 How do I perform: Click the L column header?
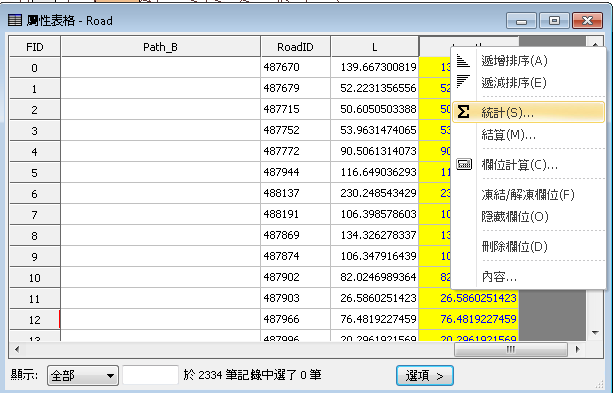coord(375,47)
